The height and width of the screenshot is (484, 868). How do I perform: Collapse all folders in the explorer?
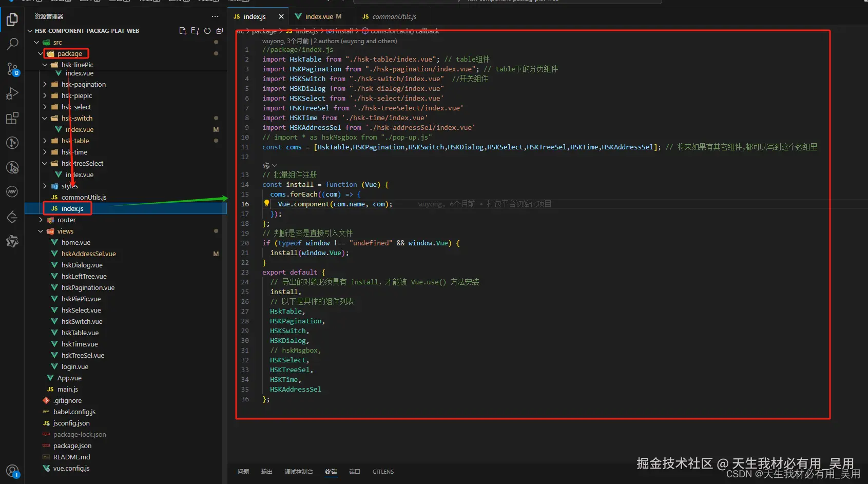coord(220,31)
